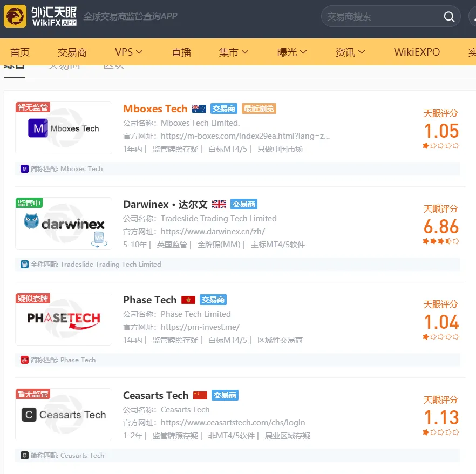Expand the 集市 dropdown menu
Screen dimensions: 476x474
pyautogui.click(x=234, y=52)
